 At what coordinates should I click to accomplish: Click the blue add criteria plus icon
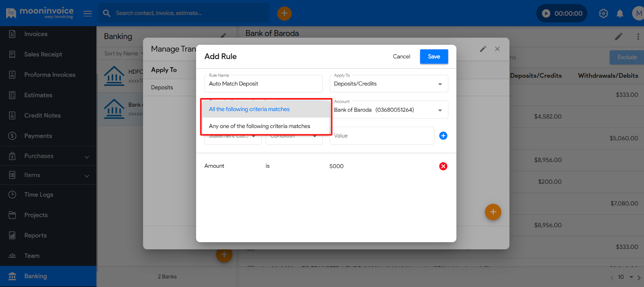[443, 136]
